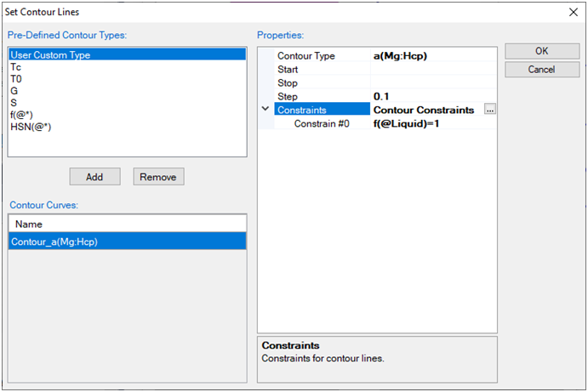Select Tc pre-defined contour type
The height and width of the screenshot is (392, 588).
pos(16,67)
